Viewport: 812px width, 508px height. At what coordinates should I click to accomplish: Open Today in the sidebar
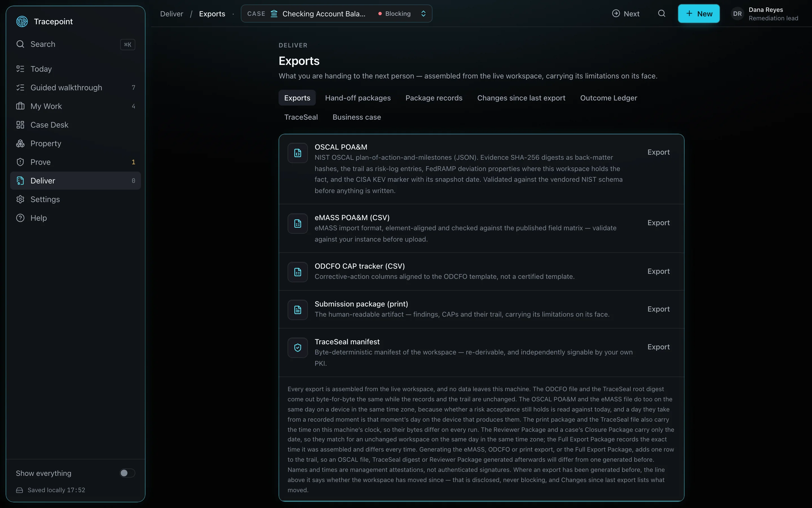pos(76,69)
